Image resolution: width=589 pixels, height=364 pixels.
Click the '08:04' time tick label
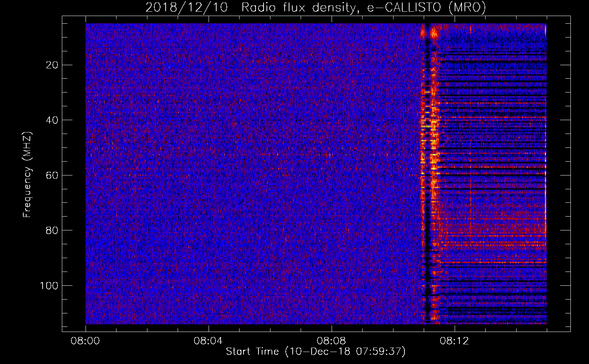pos(208,341)
